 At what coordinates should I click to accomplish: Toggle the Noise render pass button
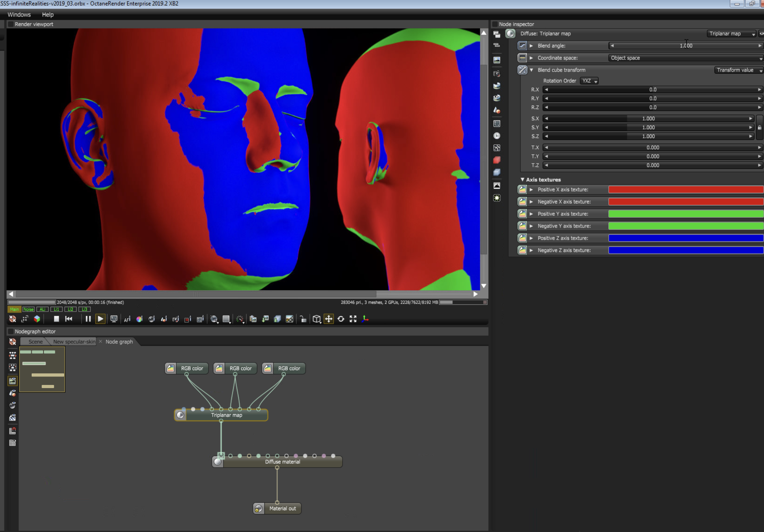pyautogui.click(x=29, y=309)
